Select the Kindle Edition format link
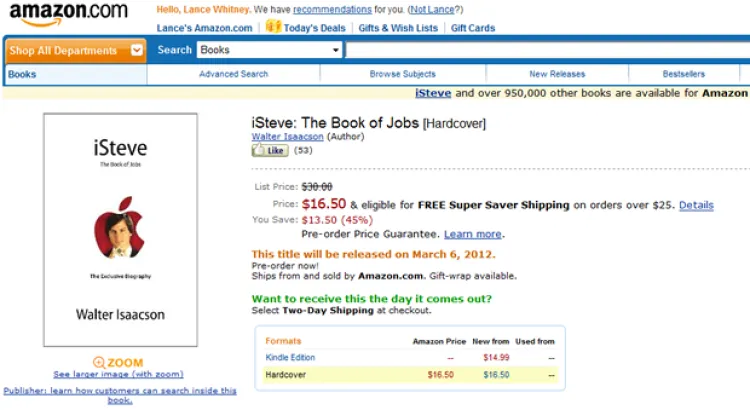This screenshot has width=750, height=410. [289, 357]
